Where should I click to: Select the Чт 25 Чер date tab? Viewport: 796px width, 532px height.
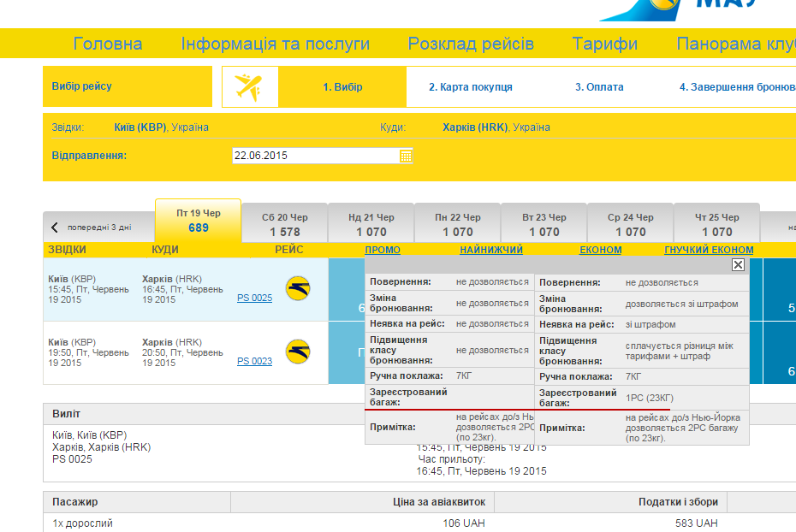coord(716,224)
